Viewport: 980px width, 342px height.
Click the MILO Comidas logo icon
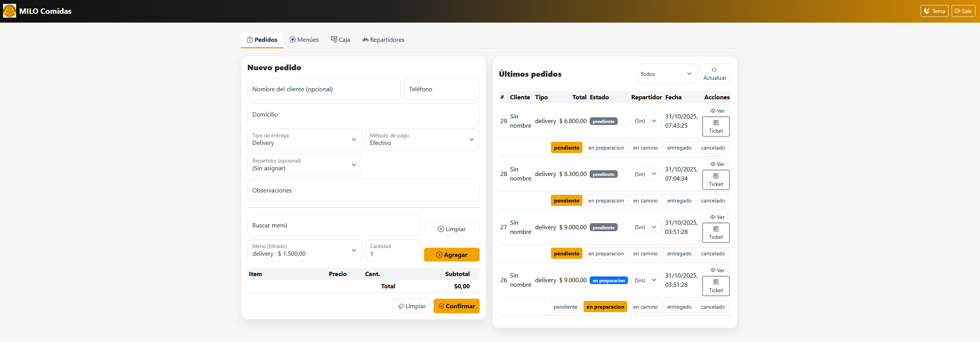[x=9, y=11]
